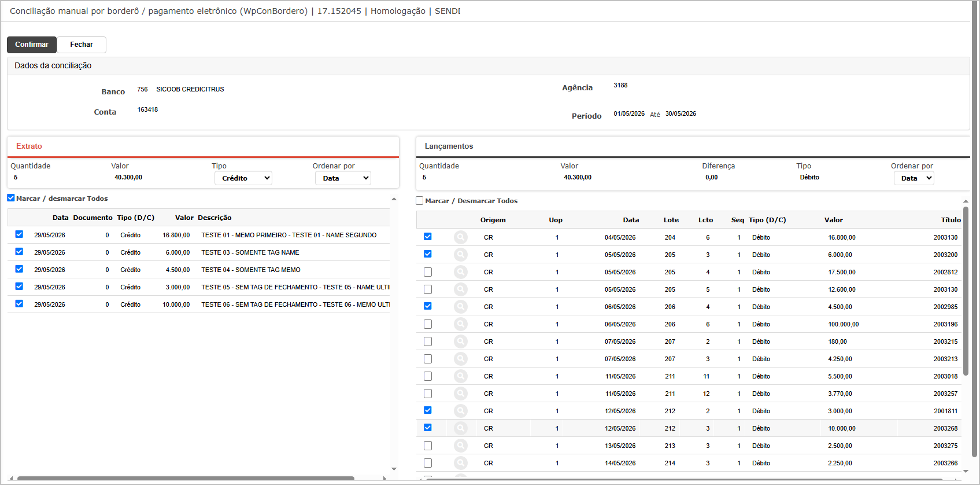This screenshot has width=980, height=485.
Task: Click the 'Dados da conciliação' section header
Action: click(489, 66)
